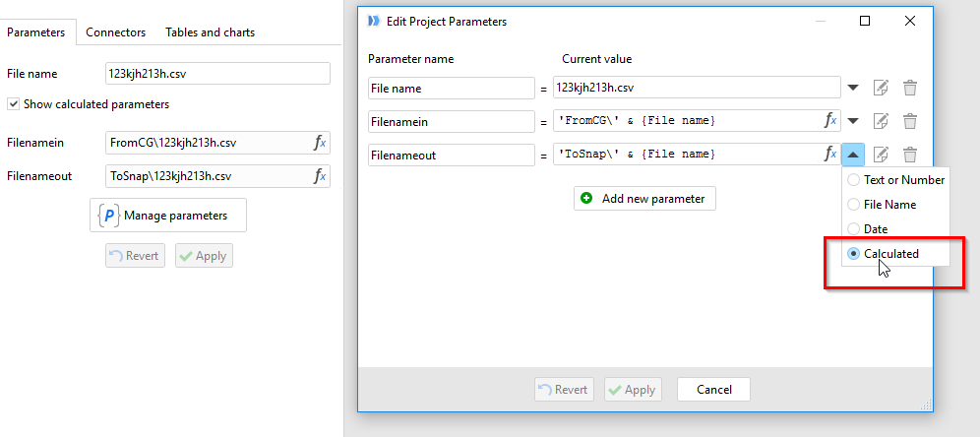Select the Date radio option
980x437 pixels.
click(x=853, y=228)
